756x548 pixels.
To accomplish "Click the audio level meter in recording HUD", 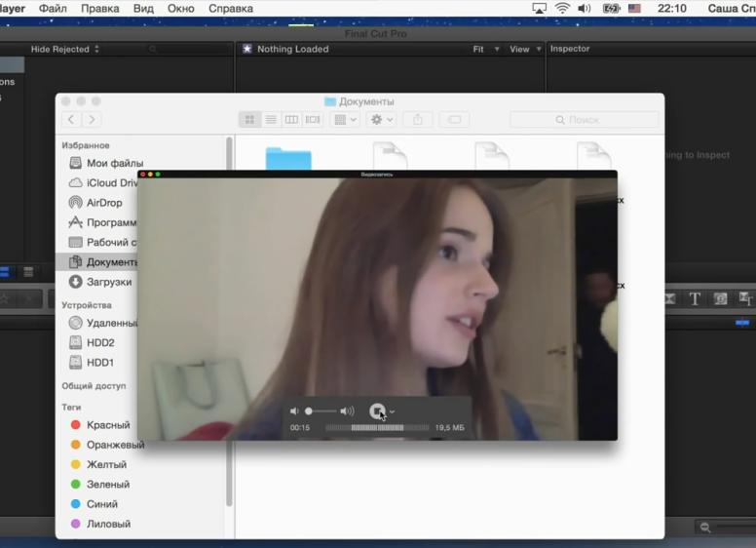I will [x=377, y=427].
